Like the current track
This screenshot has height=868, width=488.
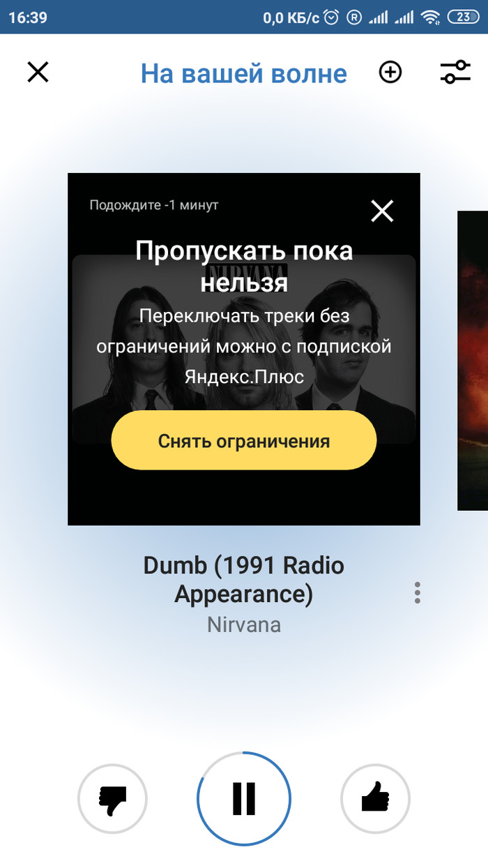coord(376,799)
